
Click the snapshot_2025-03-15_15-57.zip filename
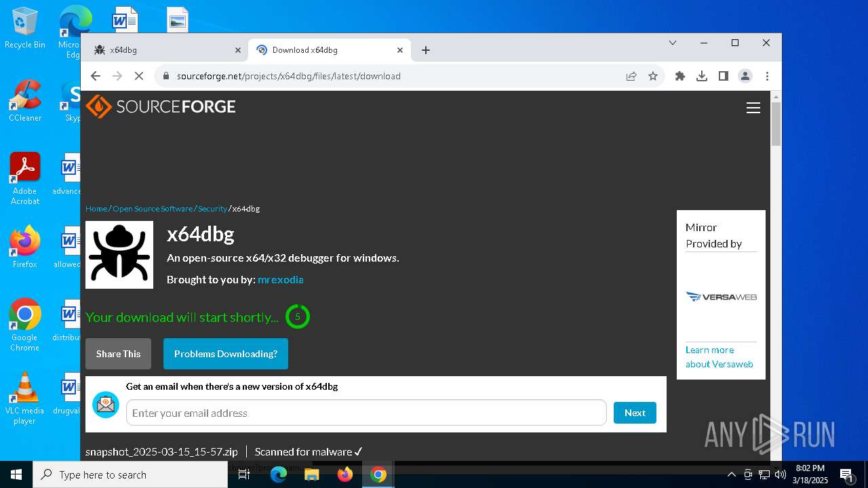(x=161, y=451)
